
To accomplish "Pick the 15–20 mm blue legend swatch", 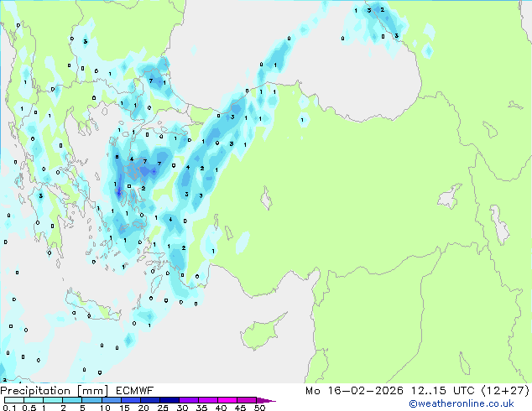I will point(130,400).
